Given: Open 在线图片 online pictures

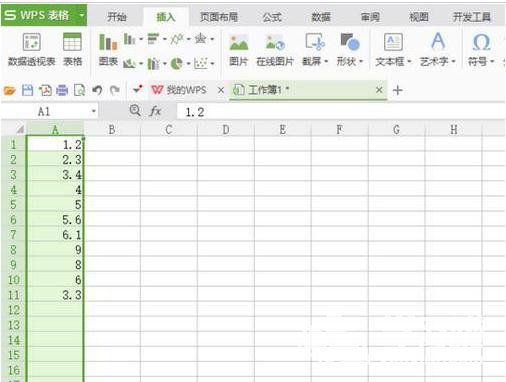Looking at the screenshot, I should (275, 50).
